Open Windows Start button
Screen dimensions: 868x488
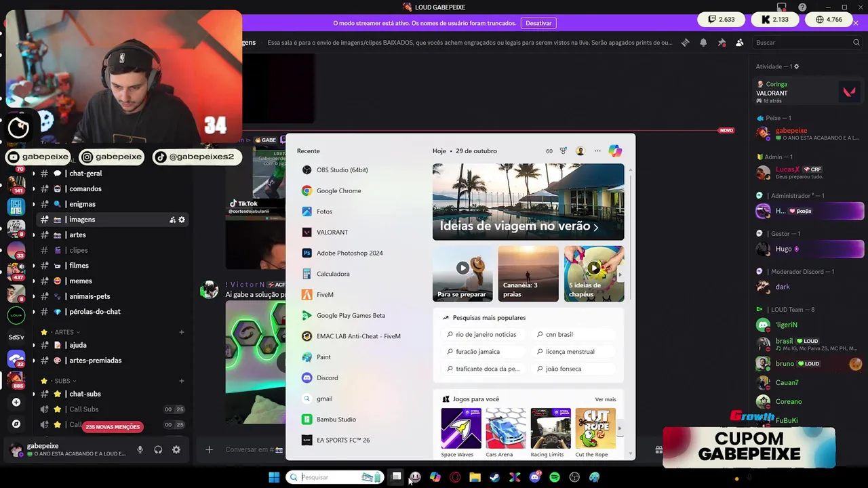click(x=274, y=477)
